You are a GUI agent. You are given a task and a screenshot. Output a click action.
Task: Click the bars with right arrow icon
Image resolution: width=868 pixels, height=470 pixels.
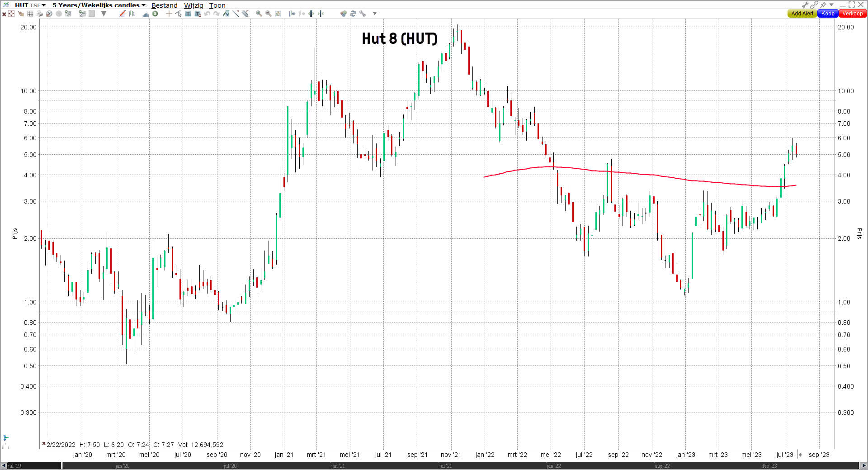coord(292,14)
